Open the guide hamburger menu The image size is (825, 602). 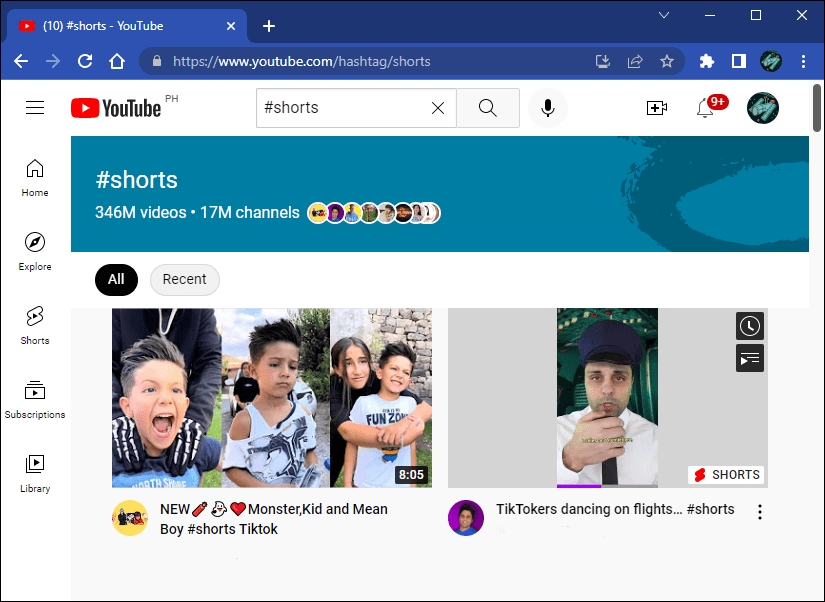(x=35, y=107)
